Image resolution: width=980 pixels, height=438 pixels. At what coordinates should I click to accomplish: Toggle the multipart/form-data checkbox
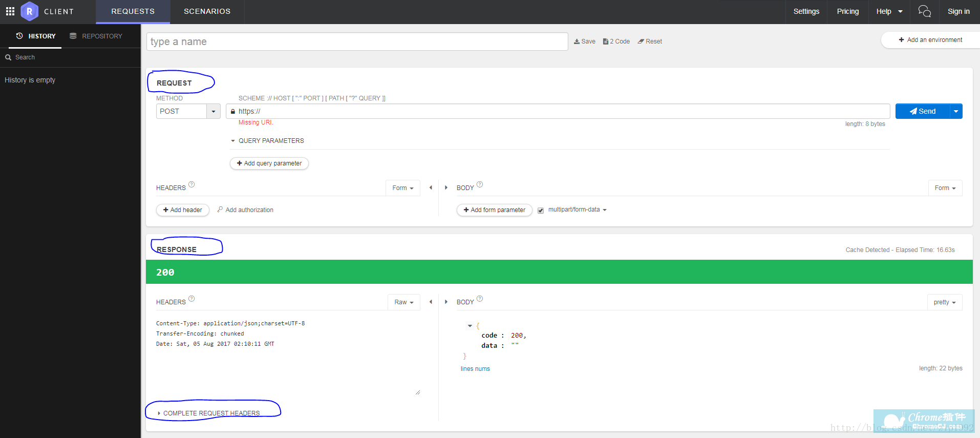pos(541,211)
